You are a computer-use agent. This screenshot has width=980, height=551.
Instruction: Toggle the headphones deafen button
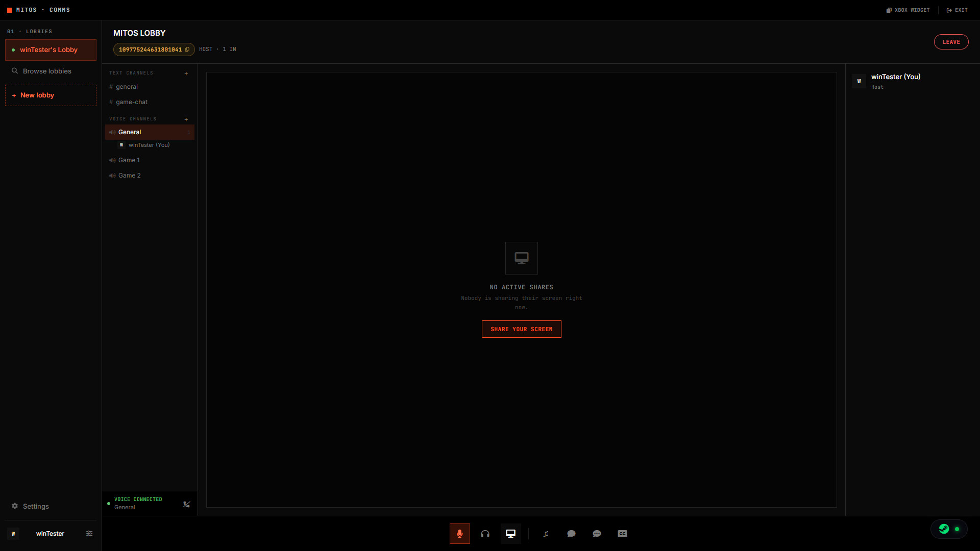click(485, 534)
